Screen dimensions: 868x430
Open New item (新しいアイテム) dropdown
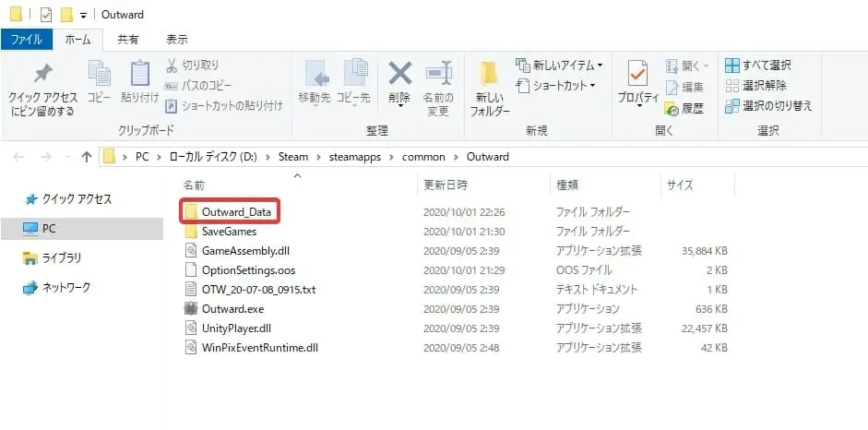(559, 66)
